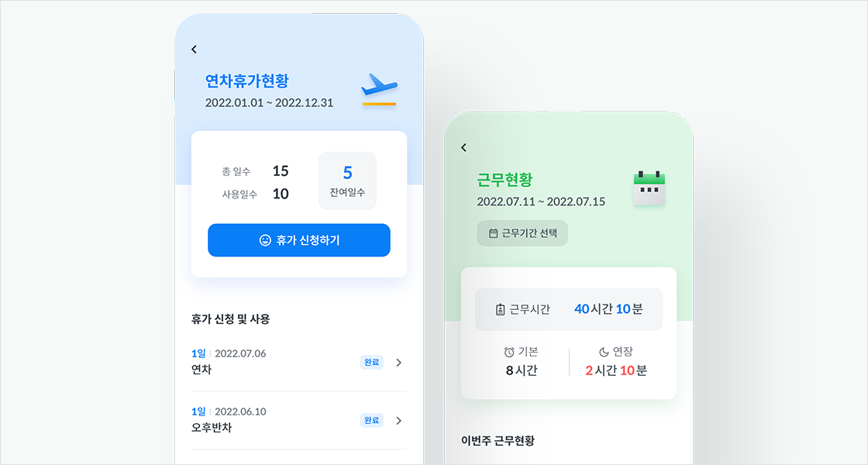Expand the 2022.07.06 연차 entry chevron
Screen dimensions: 868x465
[398, 363]
